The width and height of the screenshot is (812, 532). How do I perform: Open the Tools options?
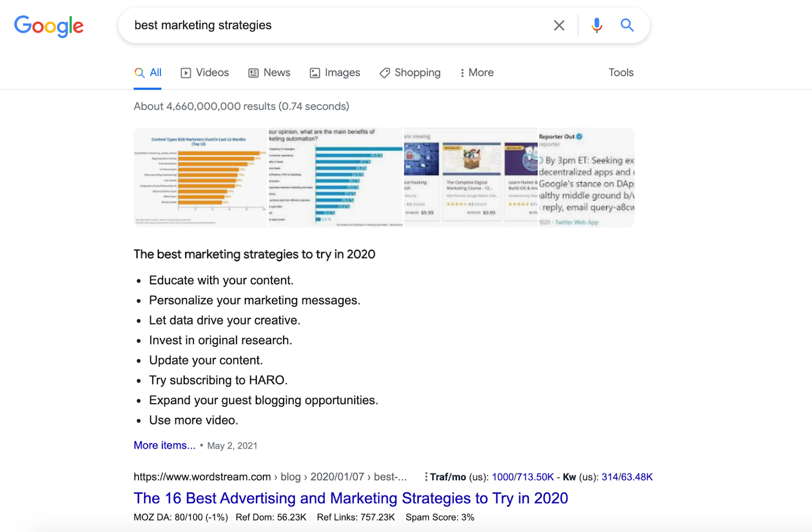tap(620, 73)
